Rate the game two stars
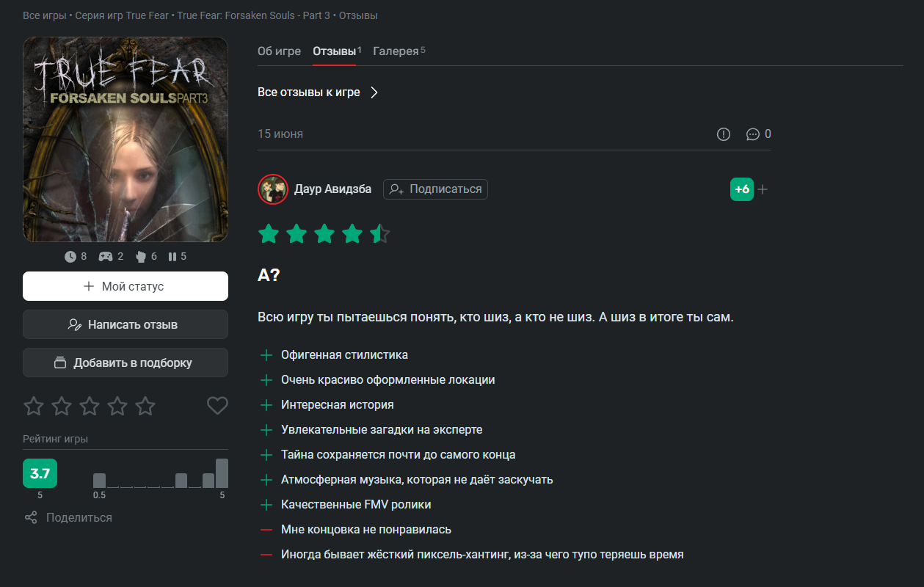Screen dimensions: 924x587 coord(62,406)
